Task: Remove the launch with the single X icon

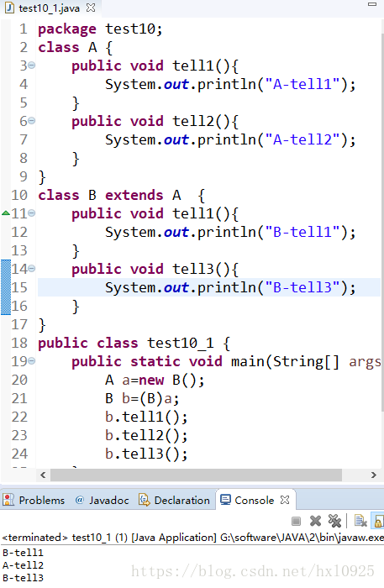Action: click(x=315, y=521)
